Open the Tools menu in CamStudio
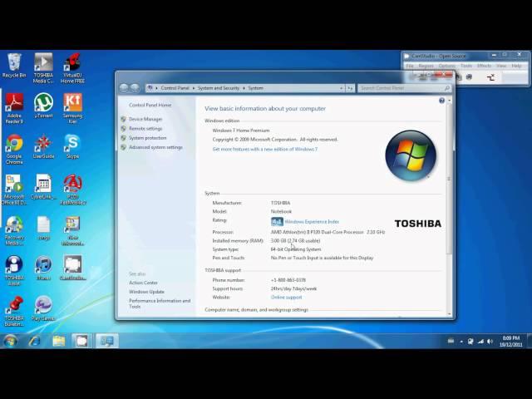The height and width of the screenshot is (399, 532). pyautogui.click(x=466, y=66)
